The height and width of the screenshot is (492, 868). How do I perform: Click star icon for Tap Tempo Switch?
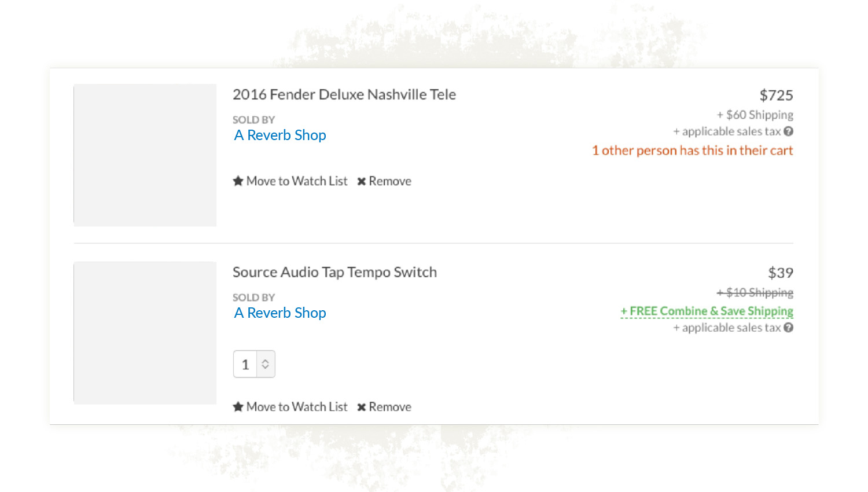tap(238, 407)
